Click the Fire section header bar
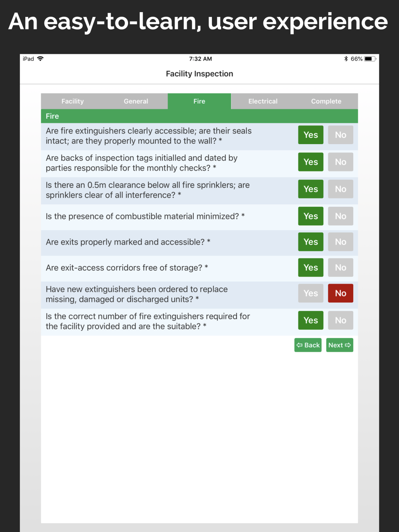 click(x=199, y=116)
